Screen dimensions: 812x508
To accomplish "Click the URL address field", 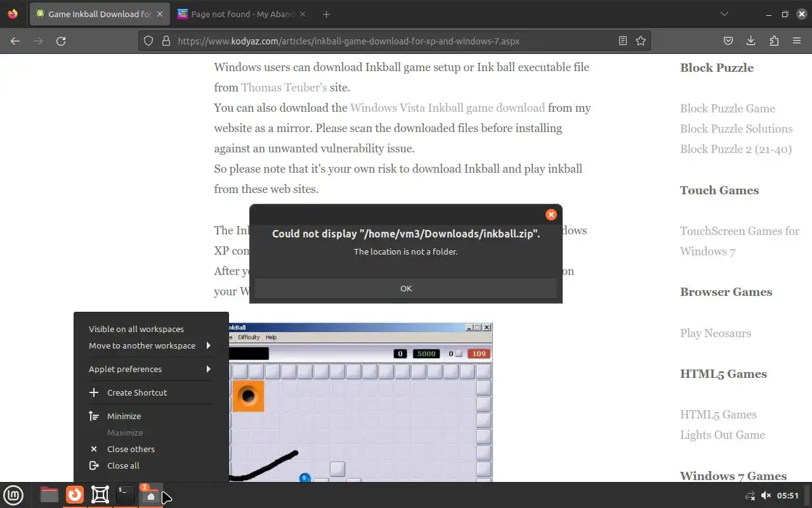I will pyautogui.click(x=393, y=41).
